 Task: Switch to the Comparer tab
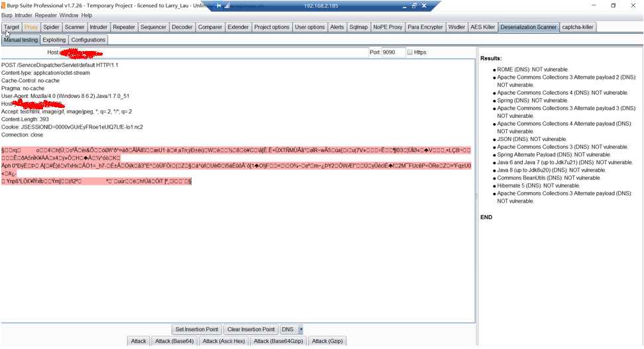210,27
